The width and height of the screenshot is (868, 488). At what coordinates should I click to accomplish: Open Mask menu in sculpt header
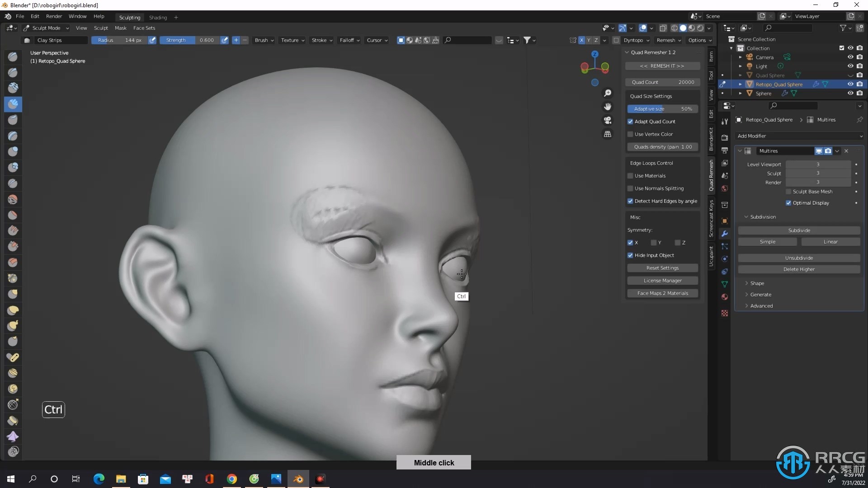coord(120,28)
